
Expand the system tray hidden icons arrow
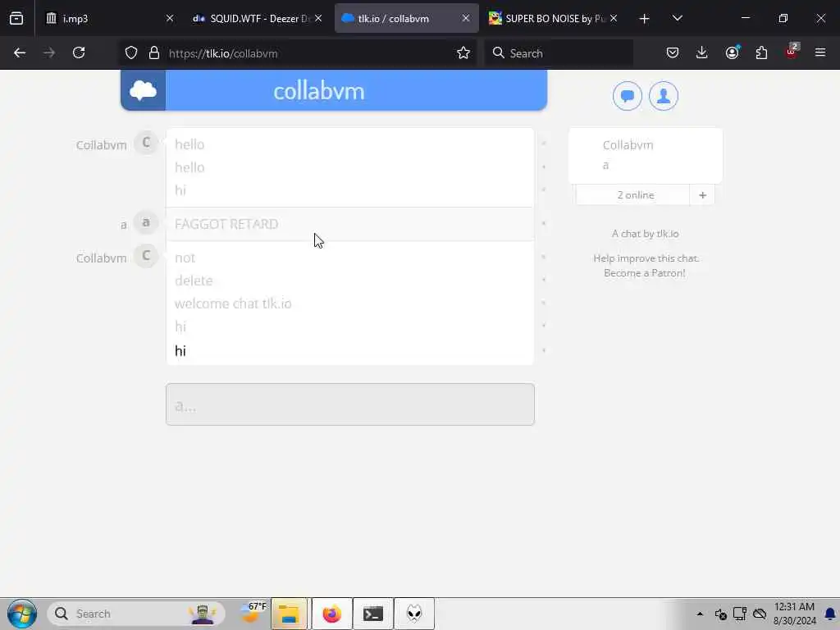[x=700, y=614]
